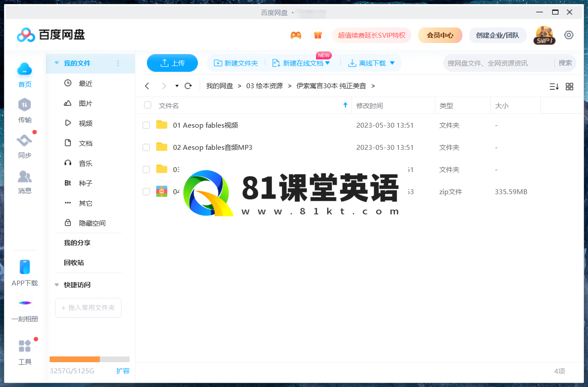Open navigation history dropdown arrow
Screen dimensions: 588x387
(x=177, y=86)
